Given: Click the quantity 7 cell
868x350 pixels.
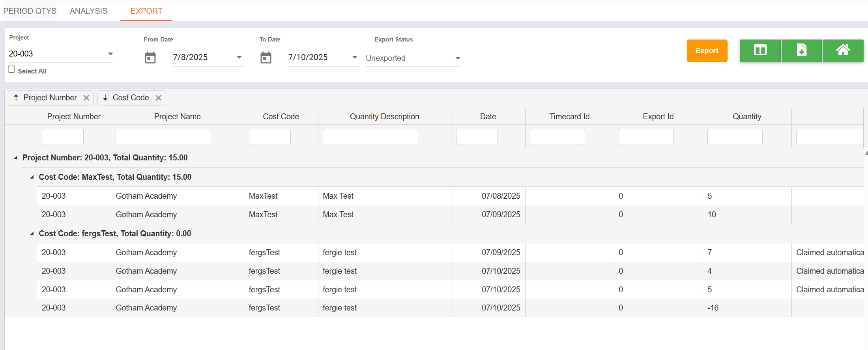Looking at the screenshot, I should coord(747,252).
